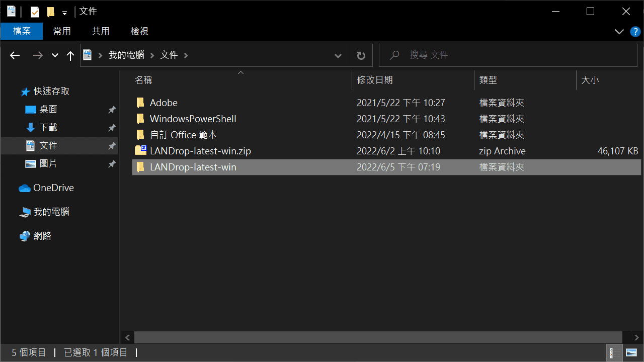Open the LANDrop-latest-win folder
Image resolution: width=644 pixels, height=362 pixels.
click(x=194, y=166)
